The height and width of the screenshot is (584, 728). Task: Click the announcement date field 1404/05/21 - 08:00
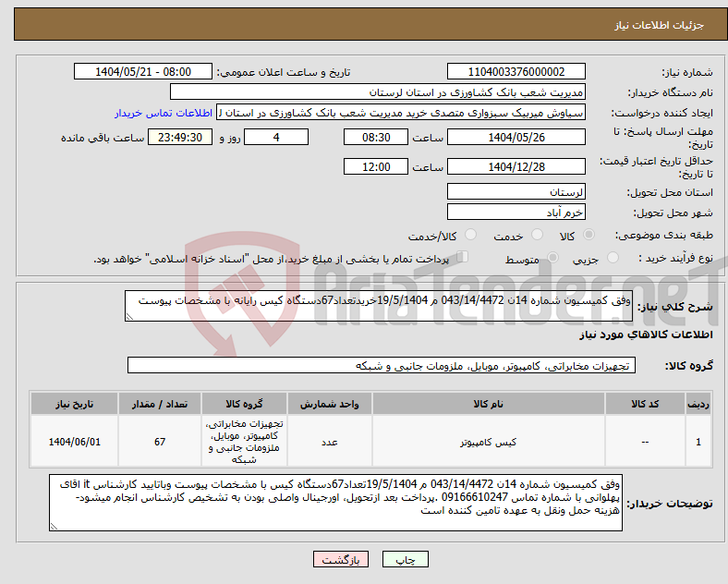143,71
